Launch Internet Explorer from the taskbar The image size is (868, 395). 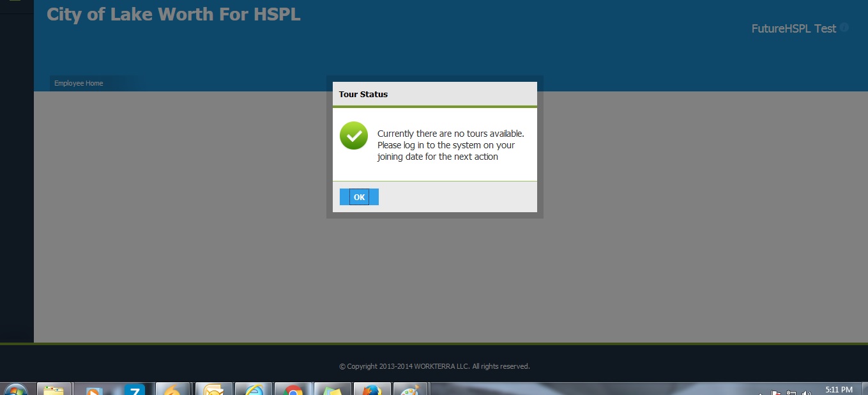click(x=254, y=389)
